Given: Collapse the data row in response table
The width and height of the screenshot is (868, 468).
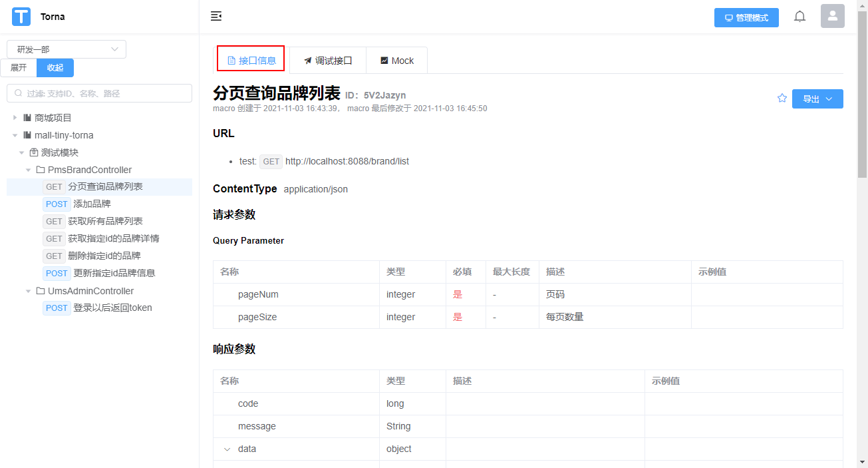Looking at the screenshot, I should (x=227, y=449).
